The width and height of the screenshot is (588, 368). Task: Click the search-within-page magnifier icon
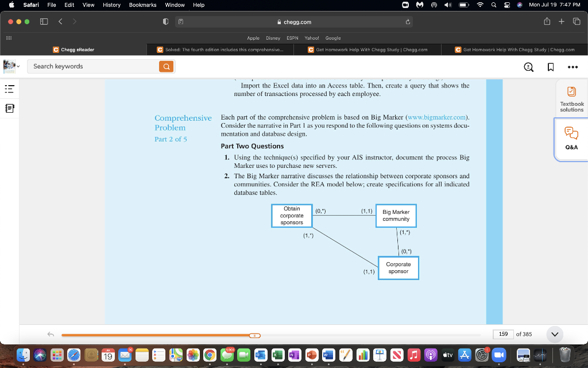tap(528, 66)
